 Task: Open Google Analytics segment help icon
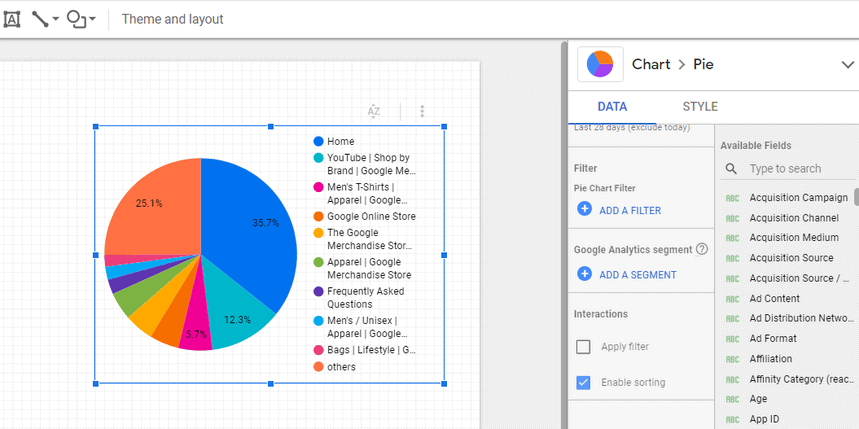point(701,249)
